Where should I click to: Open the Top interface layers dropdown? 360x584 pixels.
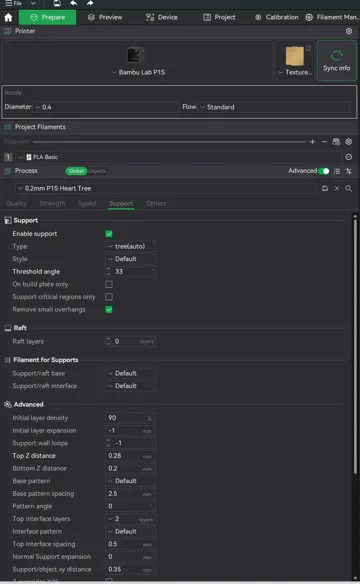(x=130, y=519)
